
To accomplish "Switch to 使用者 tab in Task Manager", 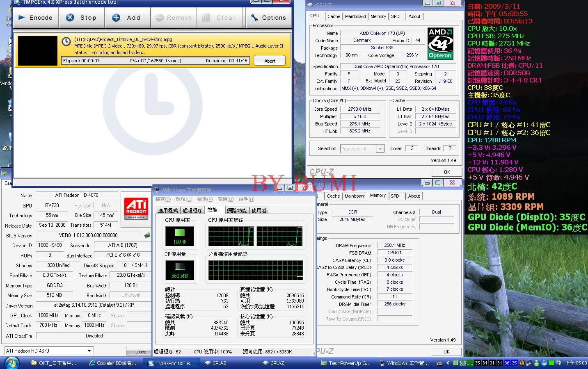I will pos(259,210).
